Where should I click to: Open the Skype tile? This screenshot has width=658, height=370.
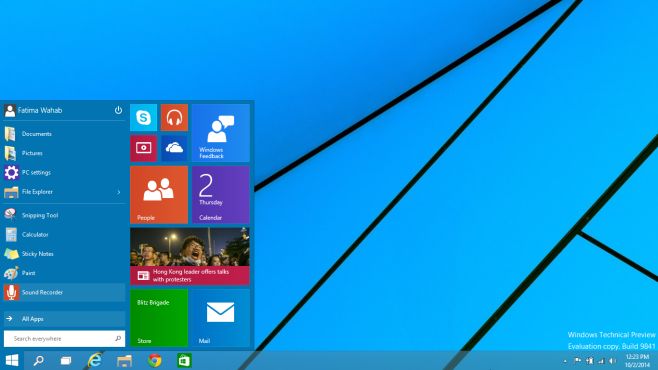[x=144, y=117]
